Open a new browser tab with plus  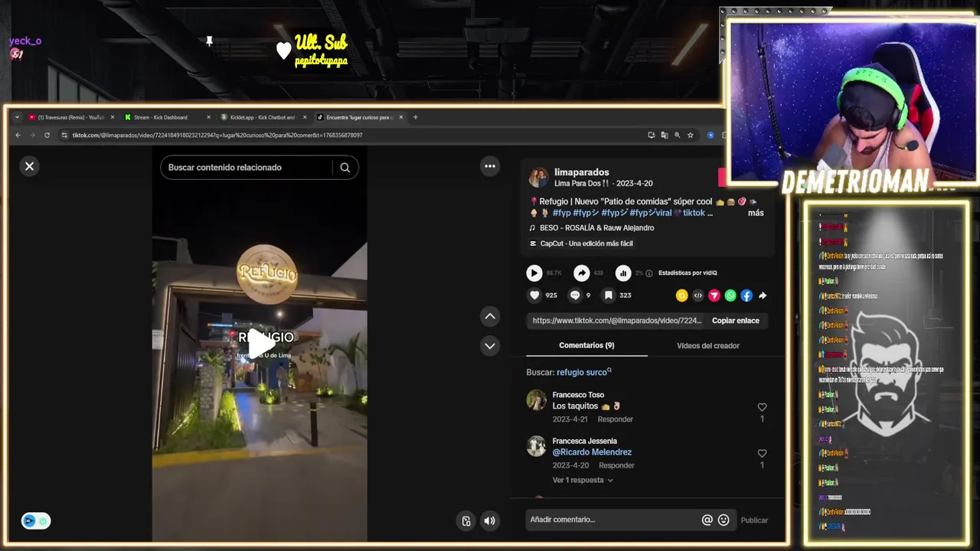(x=416, y=117)
